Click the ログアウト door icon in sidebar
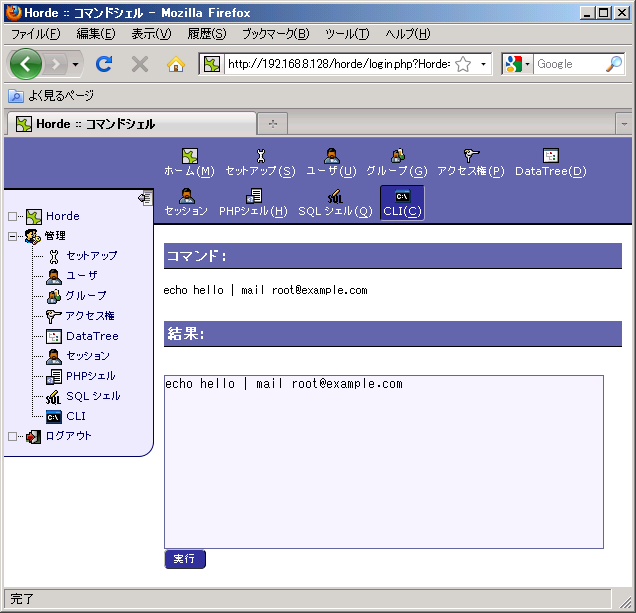Viewport: 636px width, 613px height. [x=34, y=437]
